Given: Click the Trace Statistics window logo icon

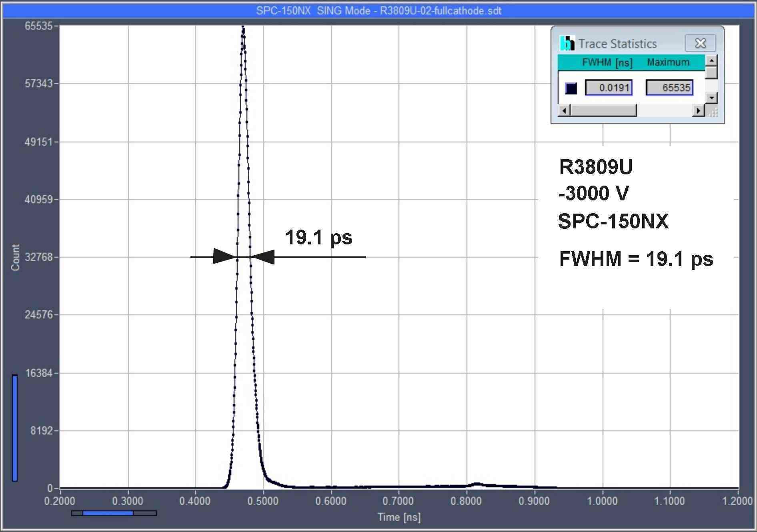Looking at the screenshot, I should pos(567,43).
